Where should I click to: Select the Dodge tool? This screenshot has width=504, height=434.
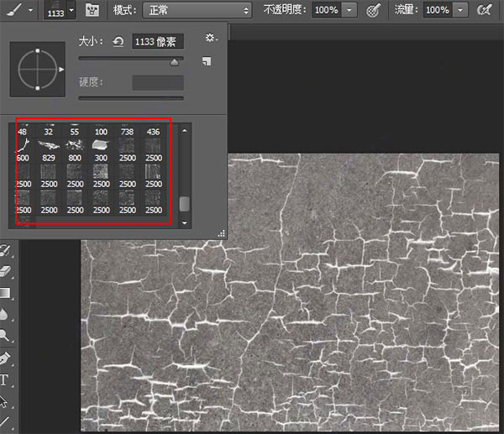[5, 336]
